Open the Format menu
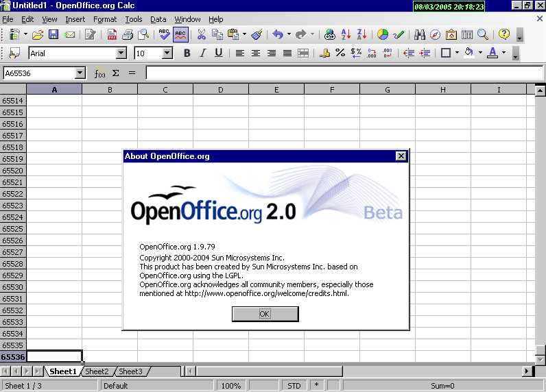The image size is (546, 392). pyautogui.click(x=105, y=19)
